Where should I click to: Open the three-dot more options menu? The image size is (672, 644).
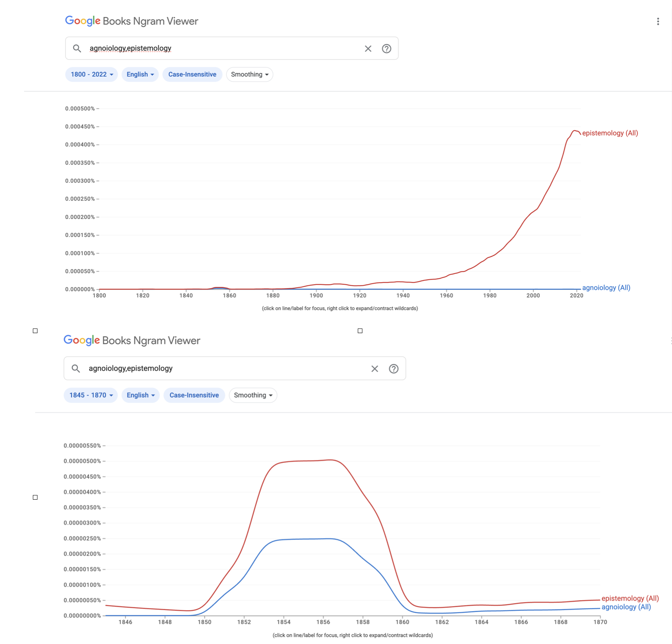tap(658, 21)
